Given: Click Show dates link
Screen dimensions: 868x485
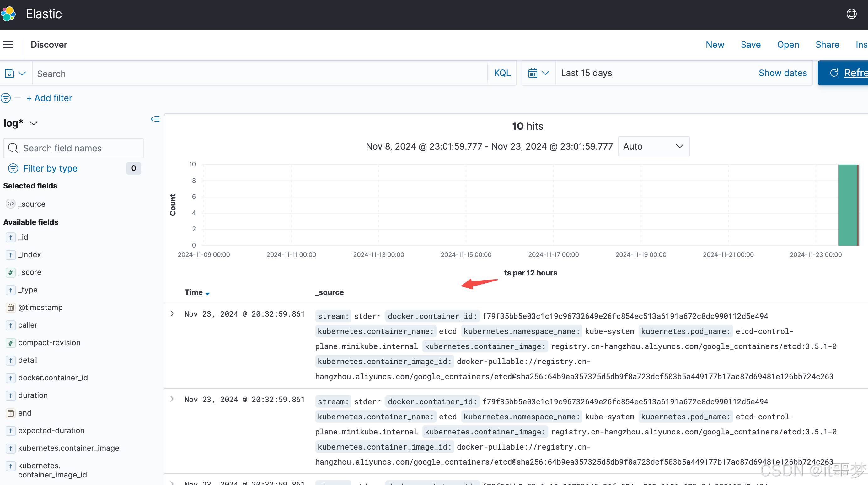Looking at the screenshot, I should pyautogui.click(x=782, y=73).
